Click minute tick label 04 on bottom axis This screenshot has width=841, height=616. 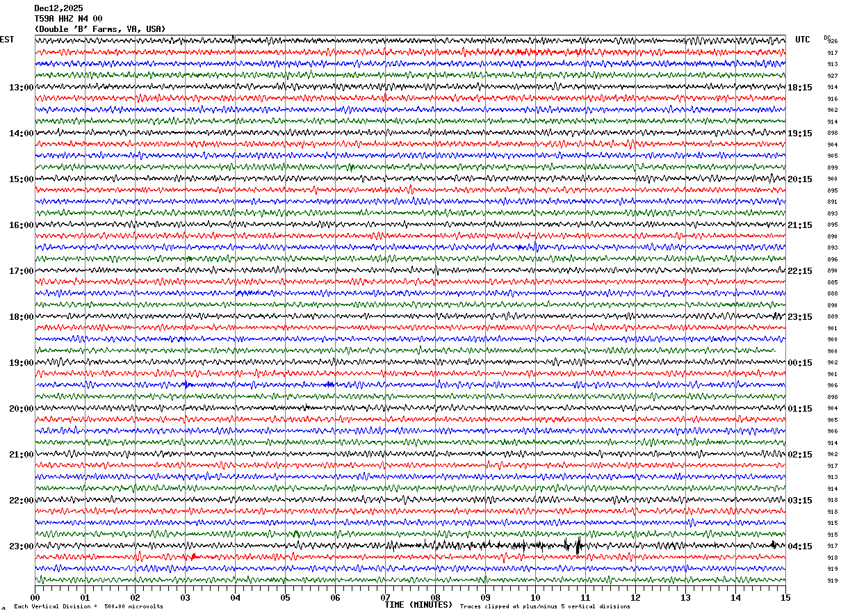point(235,597)
